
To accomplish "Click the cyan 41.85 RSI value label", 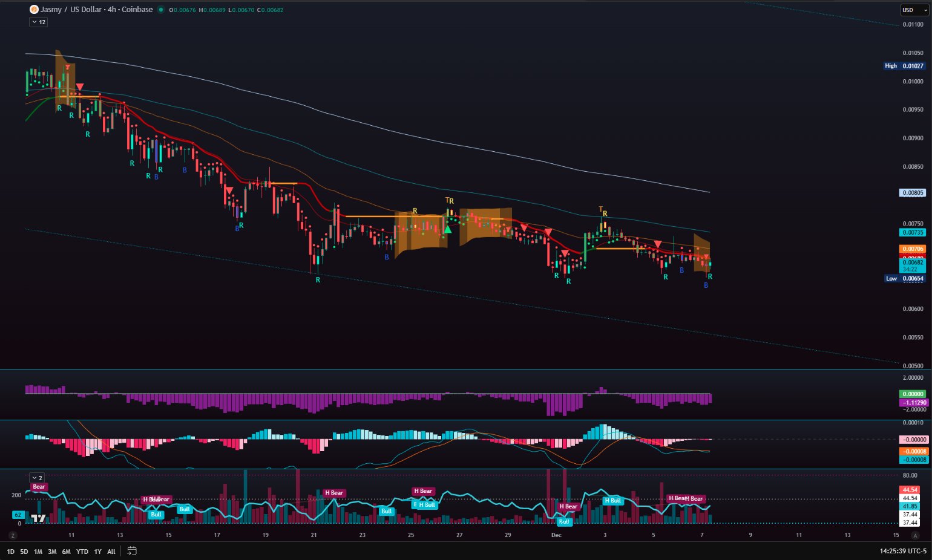I will click(910, 506).
